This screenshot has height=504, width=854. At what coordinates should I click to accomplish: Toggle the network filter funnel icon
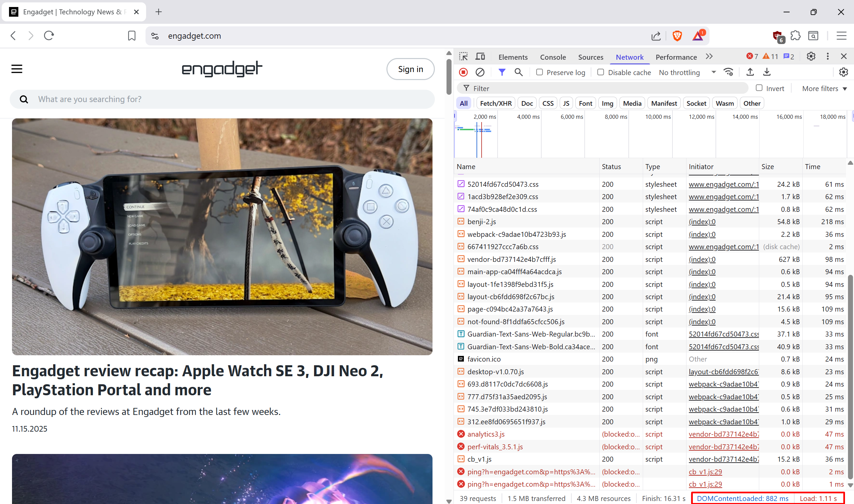(502, 72)
